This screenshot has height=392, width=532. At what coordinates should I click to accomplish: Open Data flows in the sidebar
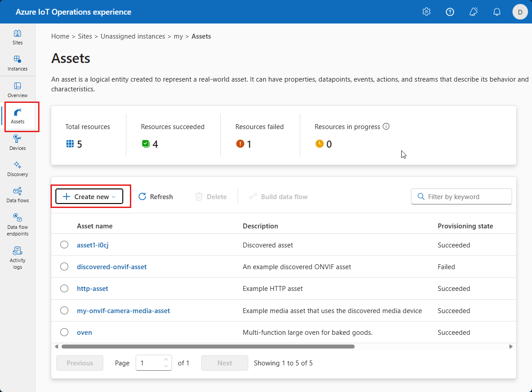[x=18, y=195]
